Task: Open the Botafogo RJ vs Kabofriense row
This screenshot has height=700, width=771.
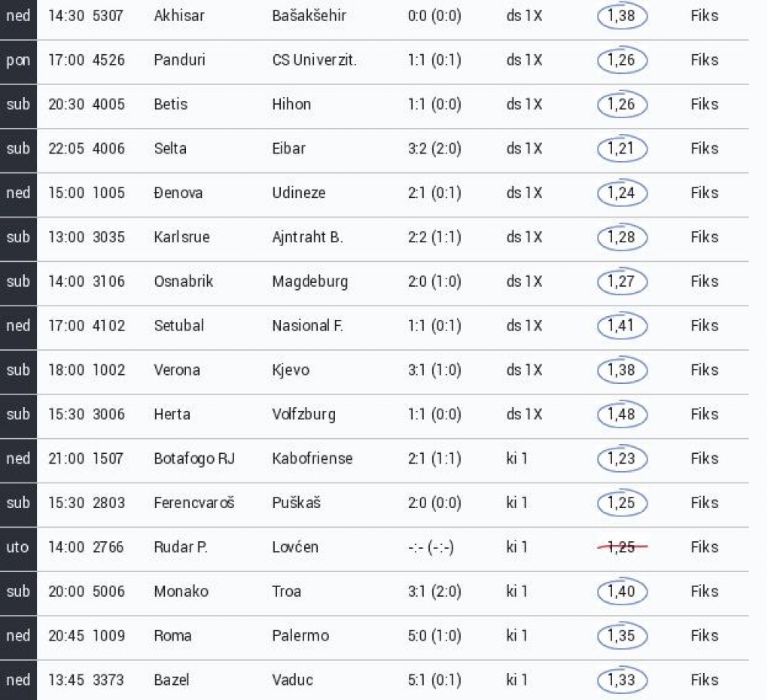Action: 374,458
